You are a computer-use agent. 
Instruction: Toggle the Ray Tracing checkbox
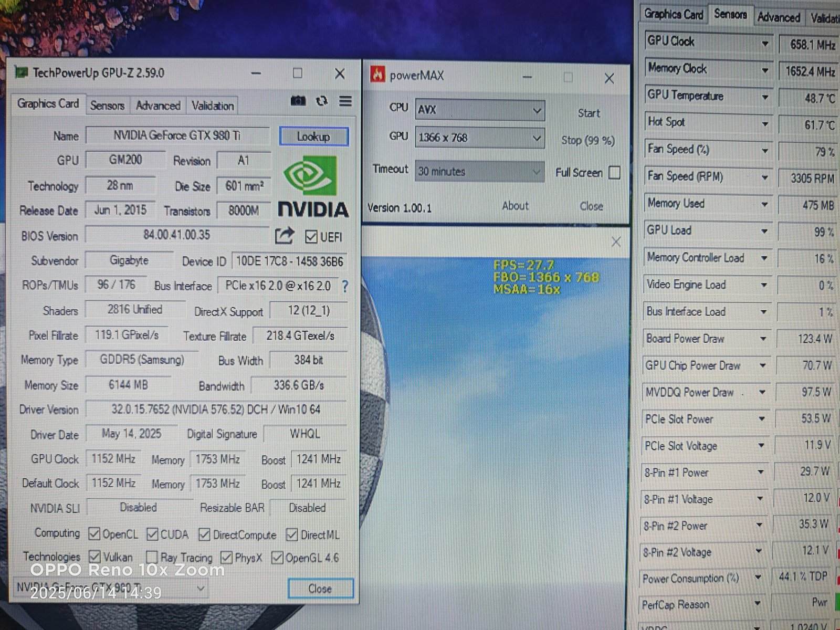click(x=152, y=557)
